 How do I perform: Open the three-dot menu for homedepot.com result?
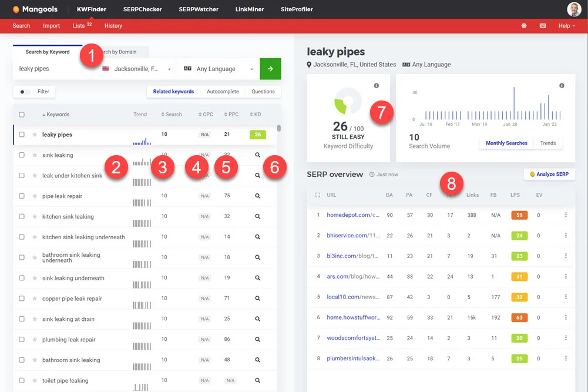(566, 215)
